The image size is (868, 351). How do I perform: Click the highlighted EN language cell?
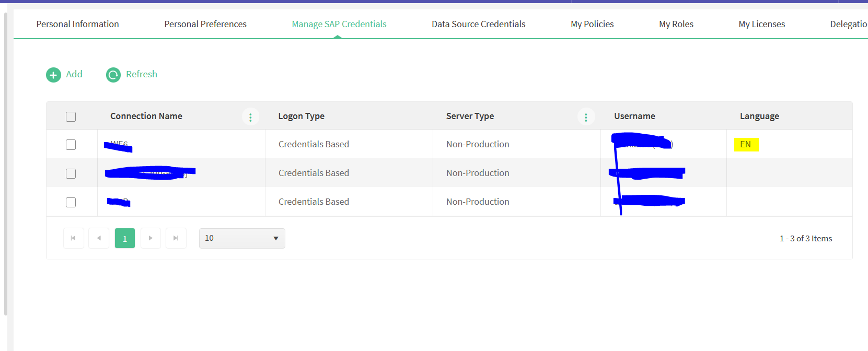coord(746,145)
